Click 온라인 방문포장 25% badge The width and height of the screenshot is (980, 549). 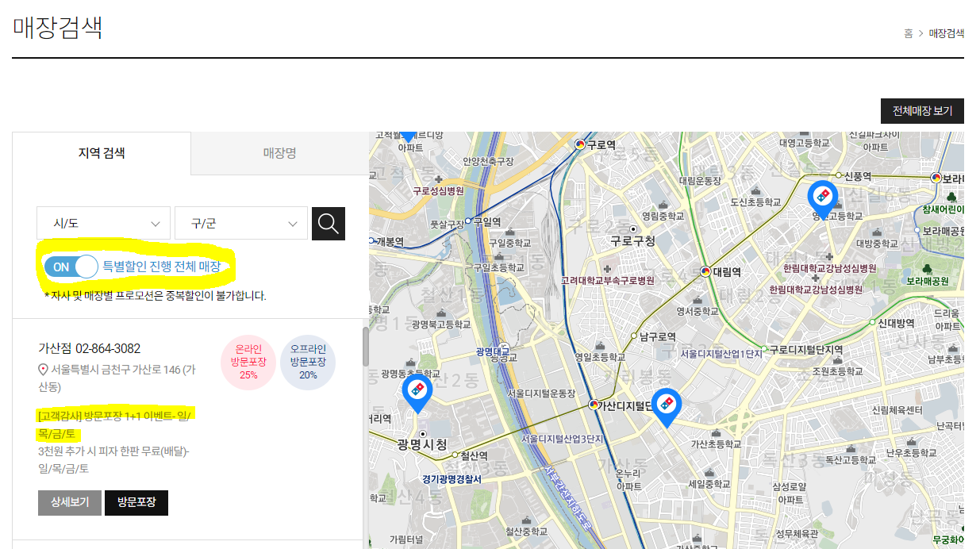[x=248, y=361]
